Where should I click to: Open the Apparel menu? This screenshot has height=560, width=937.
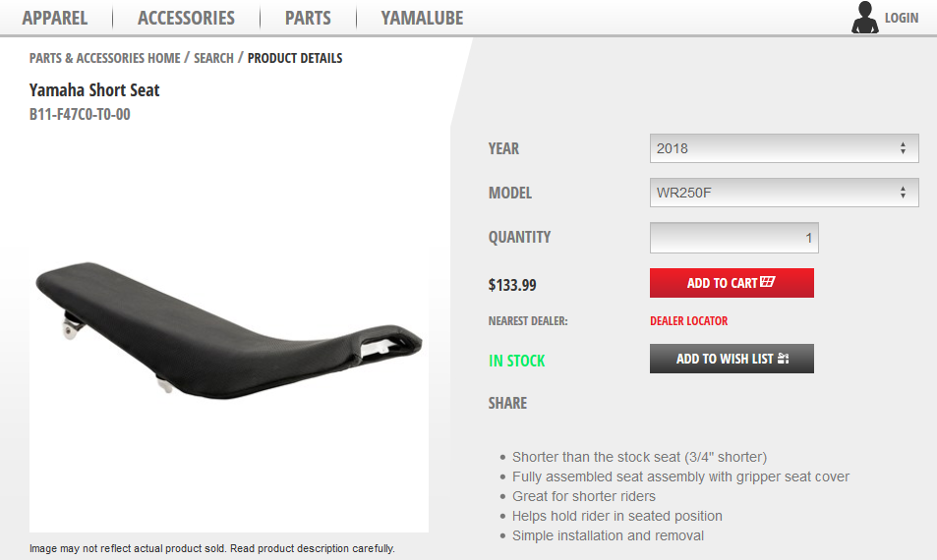coord(55,18)
